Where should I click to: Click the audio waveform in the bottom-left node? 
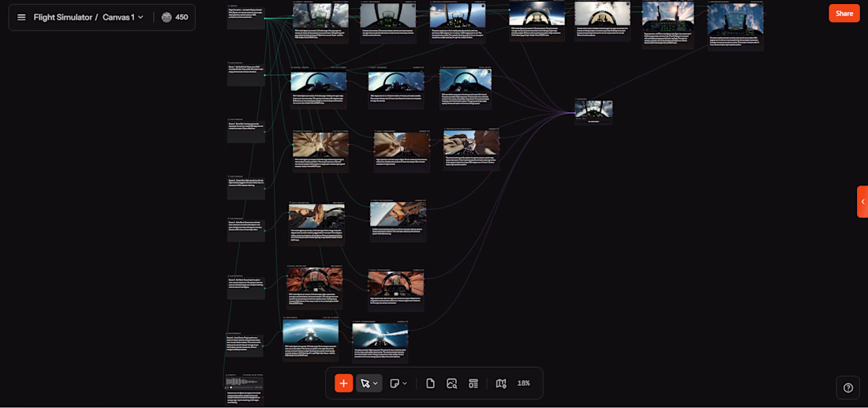[244, 382]
